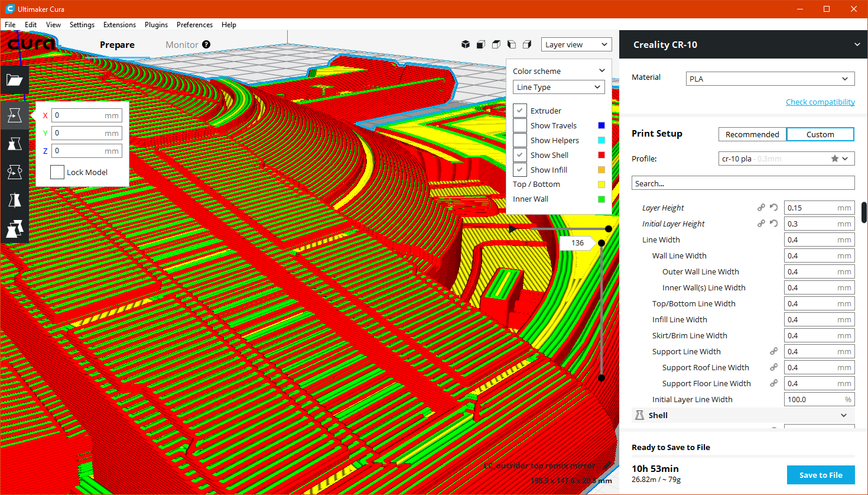Collapse the Shell settings section
868x495 pixels.
(x=743, y=415)
